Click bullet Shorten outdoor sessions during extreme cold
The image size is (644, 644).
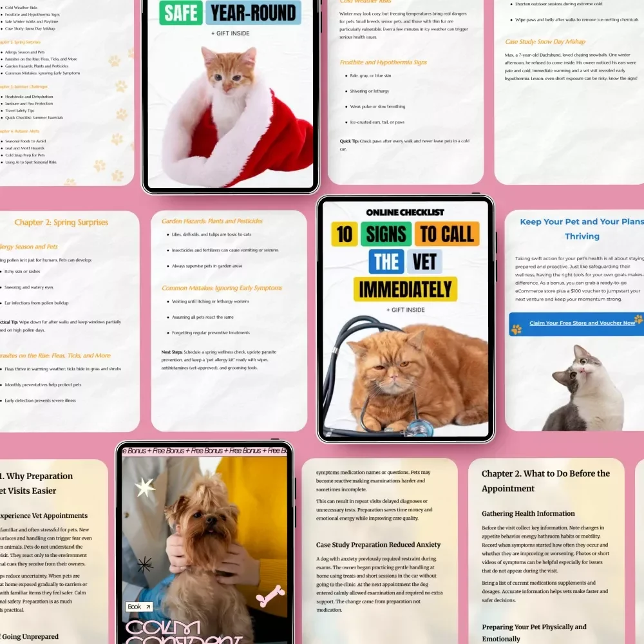tap(558, 4)
